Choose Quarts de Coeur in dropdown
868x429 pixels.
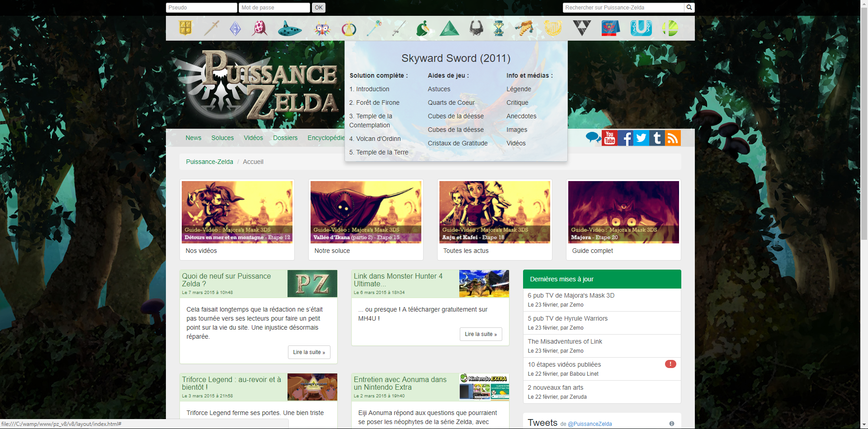[x=451, y=103]
